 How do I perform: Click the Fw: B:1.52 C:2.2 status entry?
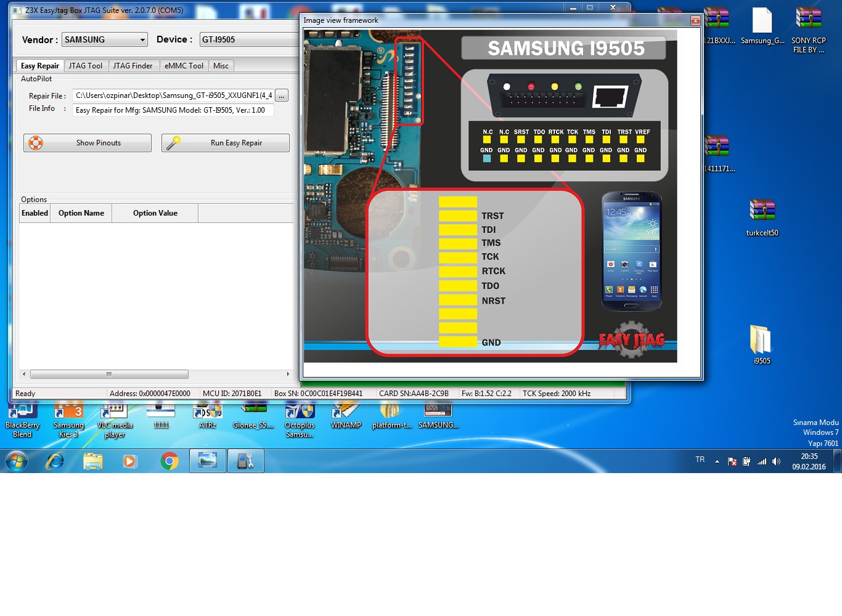(x=486, y=394)
